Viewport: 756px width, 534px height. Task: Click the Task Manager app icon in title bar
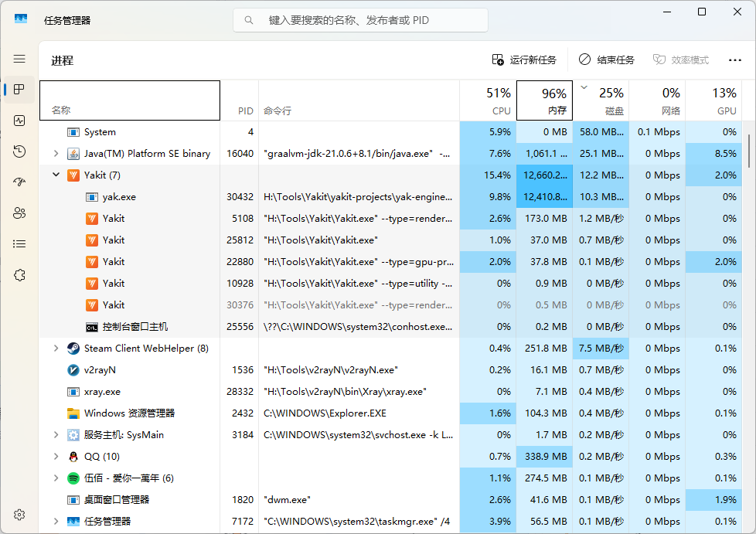click(21, 19)
